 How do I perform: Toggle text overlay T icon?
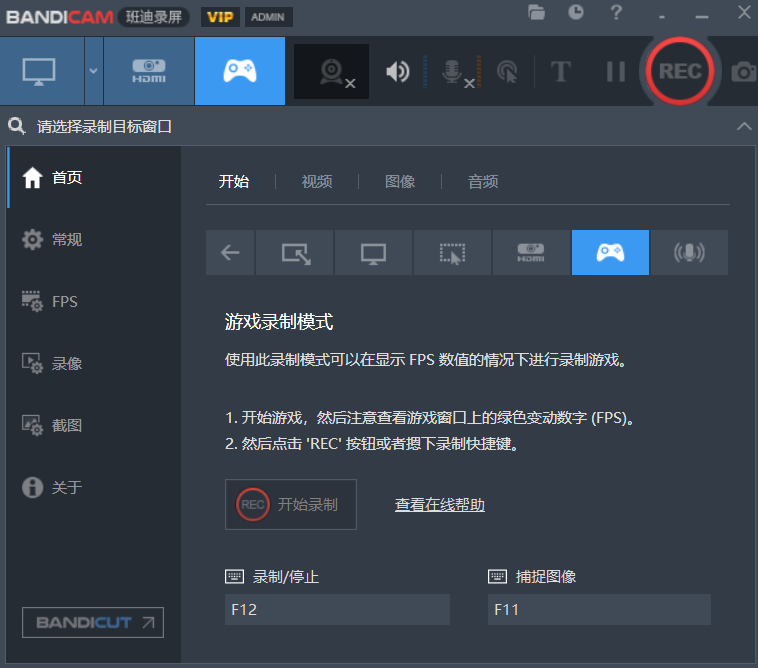[x=560, y=72]
